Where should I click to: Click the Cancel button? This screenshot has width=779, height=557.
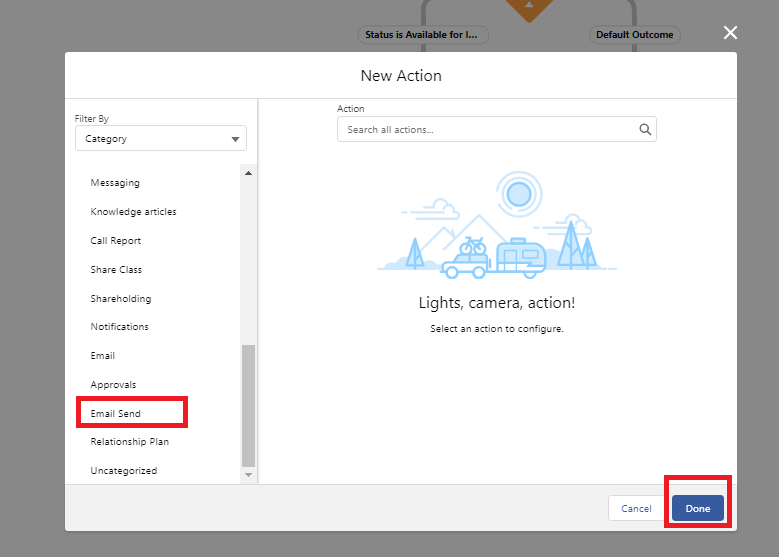tap(636, 509)
